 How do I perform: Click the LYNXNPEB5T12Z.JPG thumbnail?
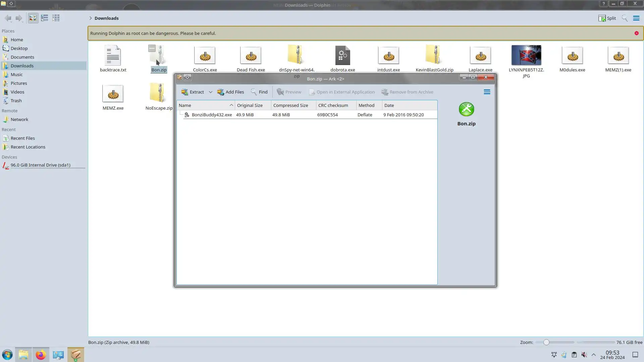(526, 55)
